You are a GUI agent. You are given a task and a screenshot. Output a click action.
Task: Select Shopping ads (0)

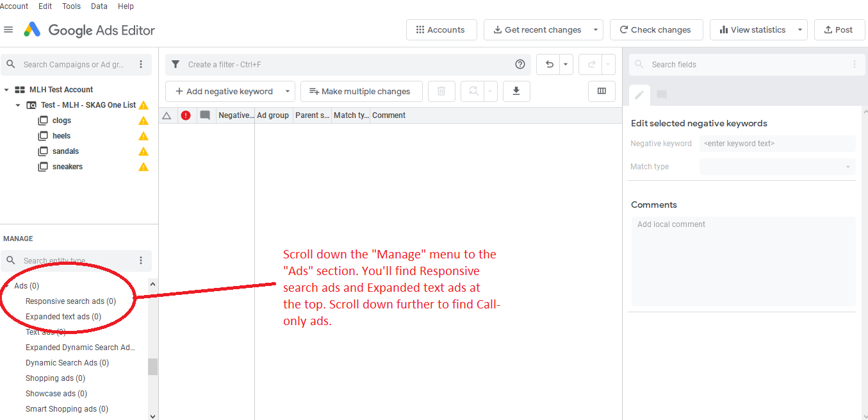pyautogui.click(x=55, y=378)
